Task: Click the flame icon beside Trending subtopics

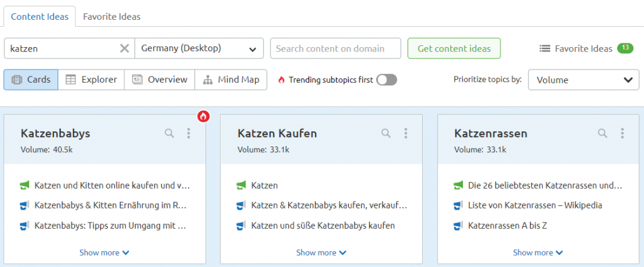Action: click(281, 80)
